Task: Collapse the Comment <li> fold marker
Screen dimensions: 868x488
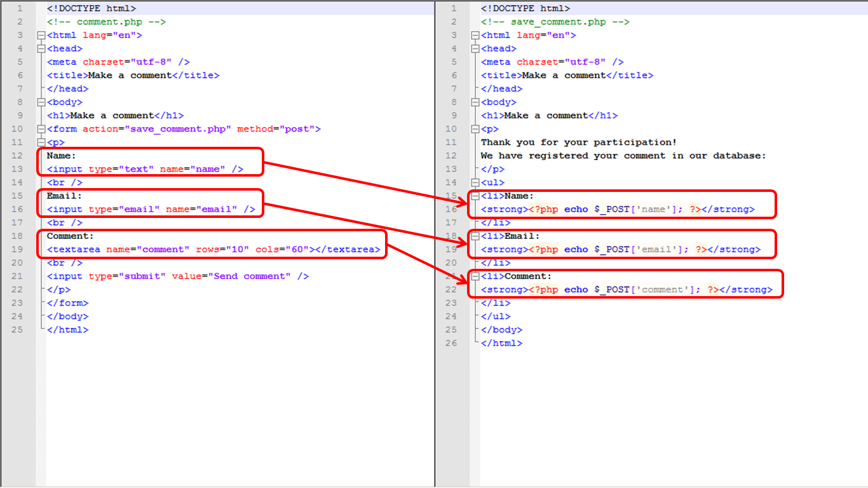Action: click(475, 276)
